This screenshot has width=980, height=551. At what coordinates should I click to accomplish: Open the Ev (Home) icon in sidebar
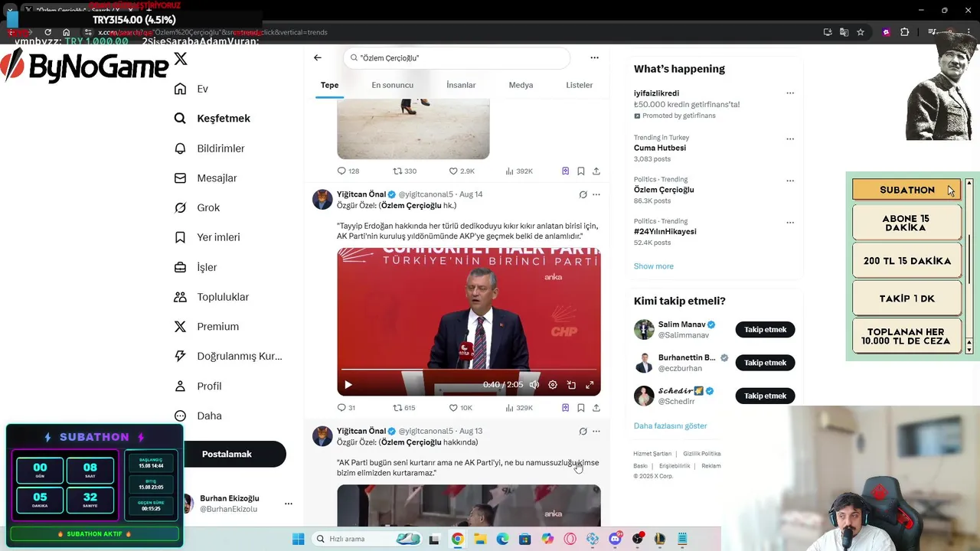180,89
